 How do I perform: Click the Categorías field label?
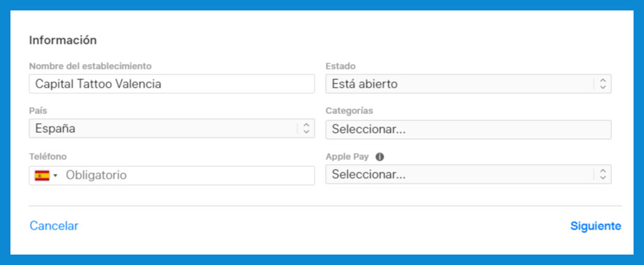pos(349,111)
